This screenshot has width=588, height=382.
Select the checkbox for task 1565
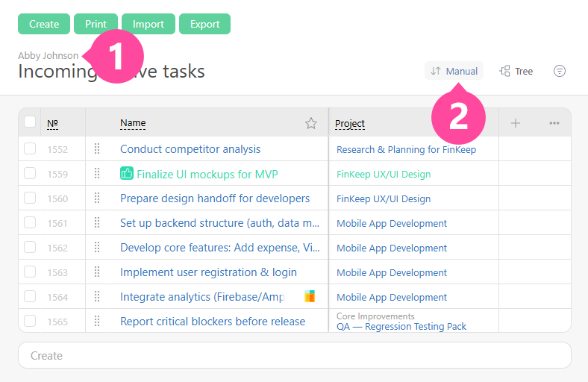pyautogui.click(x=30, y=321)
